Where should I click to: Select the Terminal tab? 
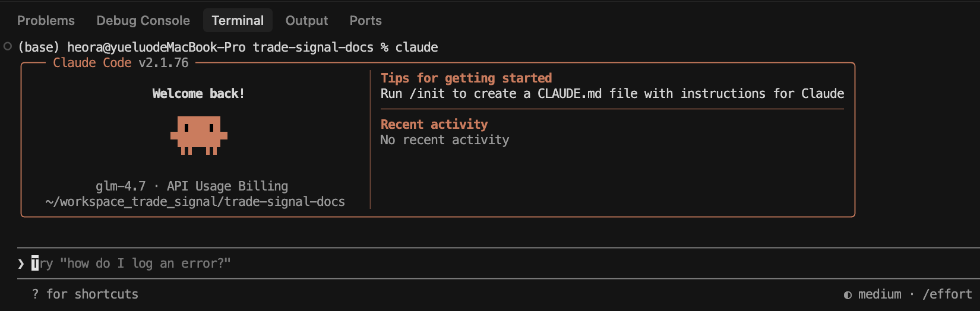238,21
